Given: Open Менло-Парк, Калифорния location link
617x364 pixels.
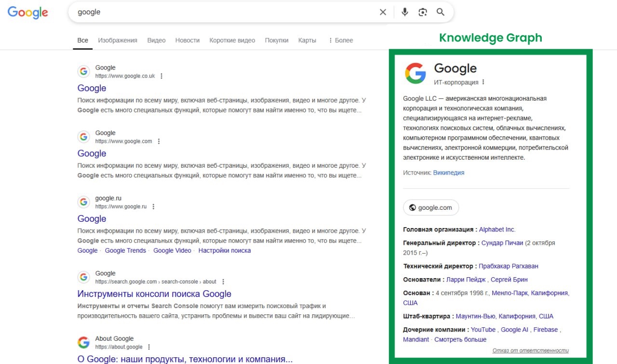Looking at the screenshot, I should 530,293.
